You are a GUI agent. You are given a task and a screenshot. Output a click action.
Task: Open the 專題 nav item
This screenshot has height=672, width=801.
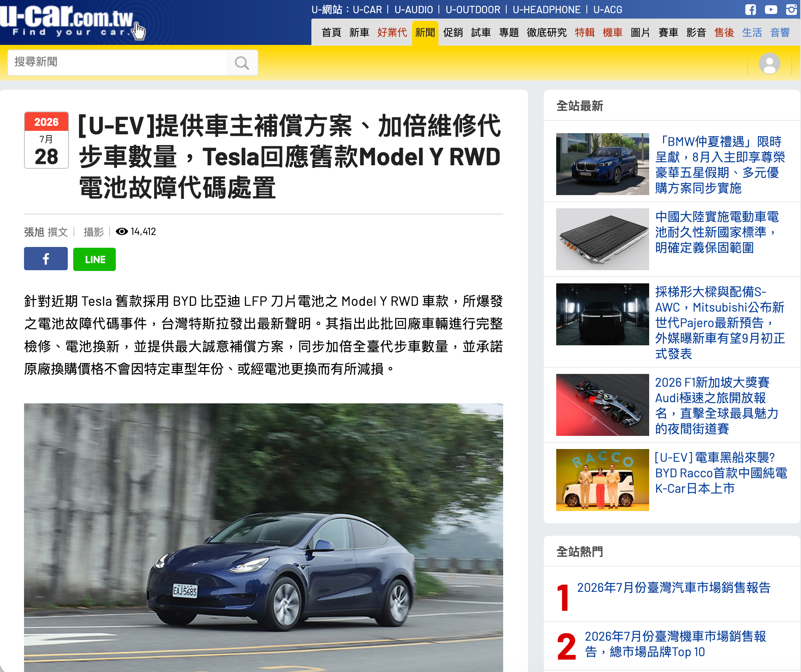(x=509, y=33)
